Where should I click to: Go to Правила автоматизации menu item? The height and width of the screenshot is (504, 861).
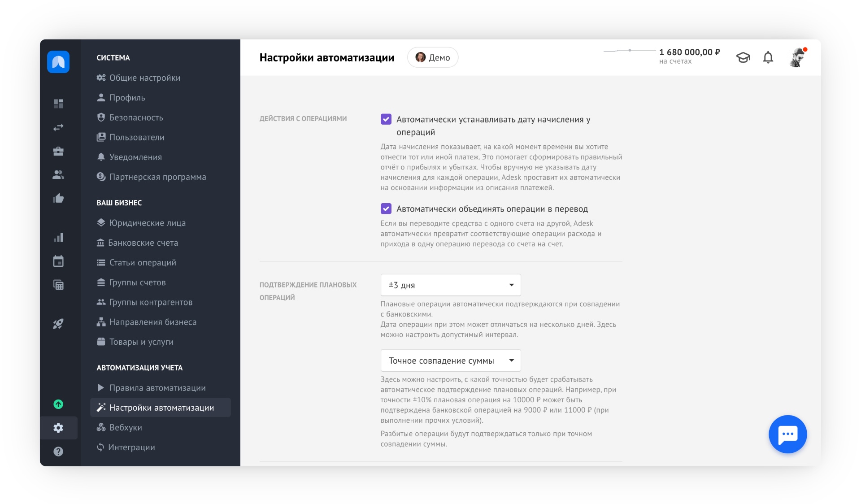tap(157, 387)
